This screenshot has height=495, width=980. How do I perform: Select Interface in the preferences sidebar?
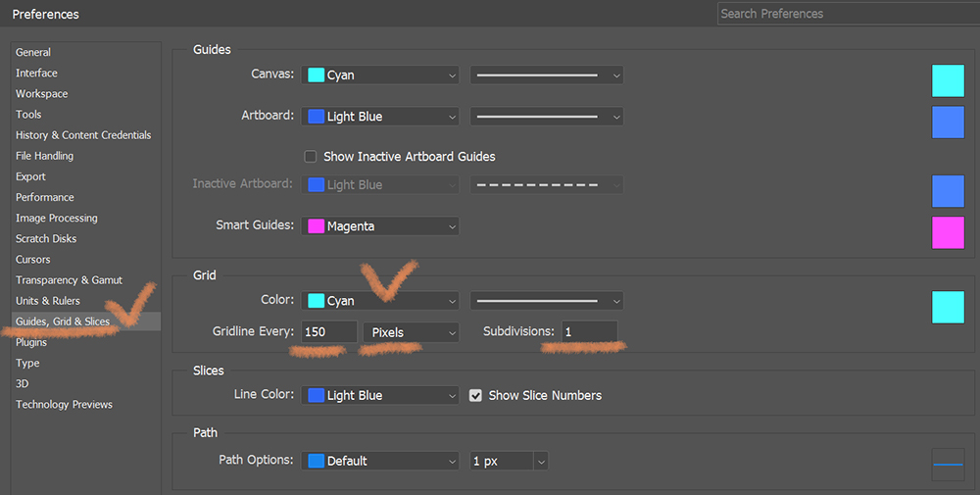pyautogui.click(x=36, y=74)
